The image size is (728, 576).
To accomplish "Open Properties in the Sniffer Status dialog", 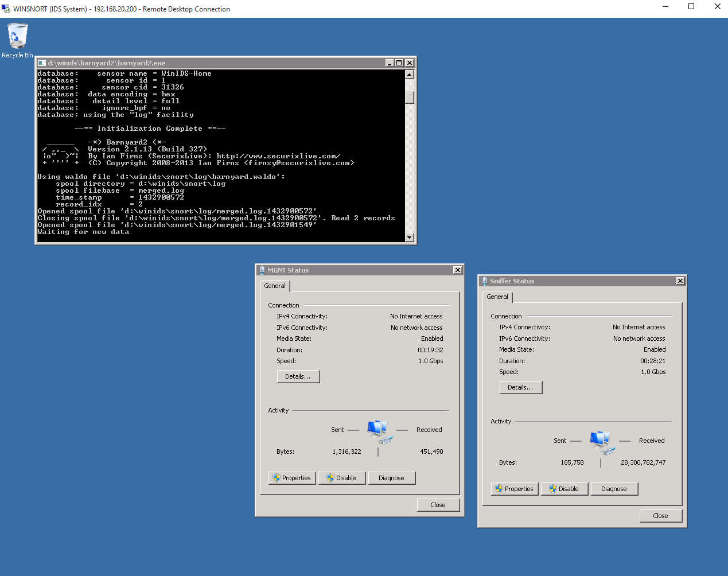I will (x=515, y=489).
